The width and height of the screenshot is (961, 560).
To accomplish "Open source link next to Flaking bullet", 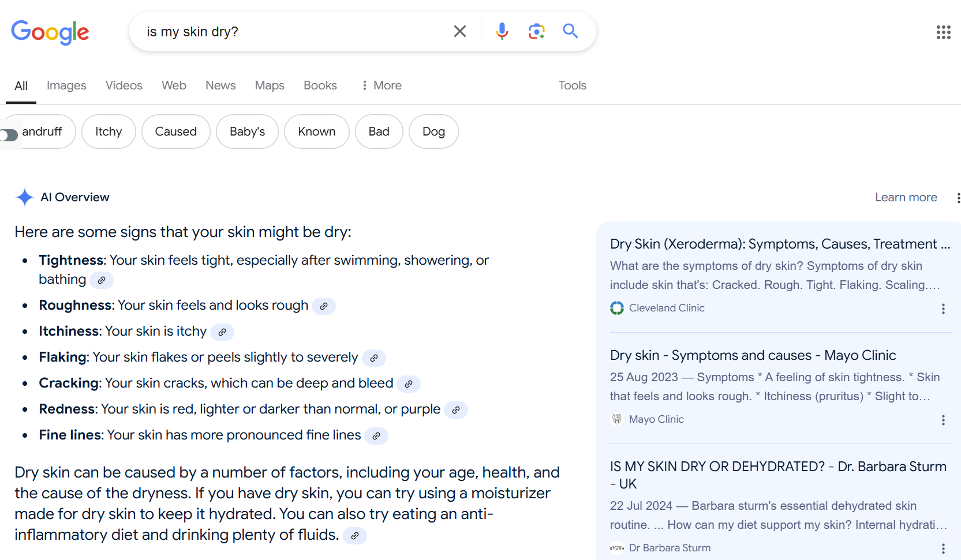I will (x=374, y=358).
